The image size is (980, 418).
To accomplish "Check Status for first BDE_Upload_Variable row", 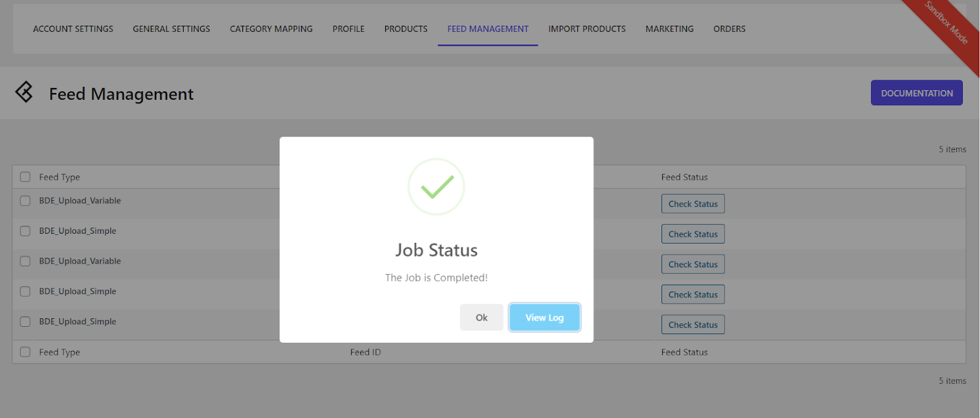I will [x=693, y=204].
